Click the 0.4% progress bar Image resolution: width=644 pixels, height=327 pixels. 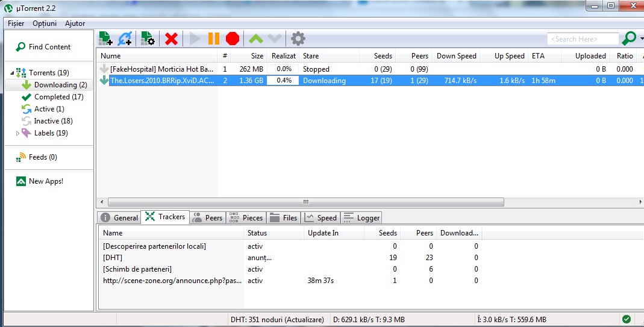(x=283, y=81)
